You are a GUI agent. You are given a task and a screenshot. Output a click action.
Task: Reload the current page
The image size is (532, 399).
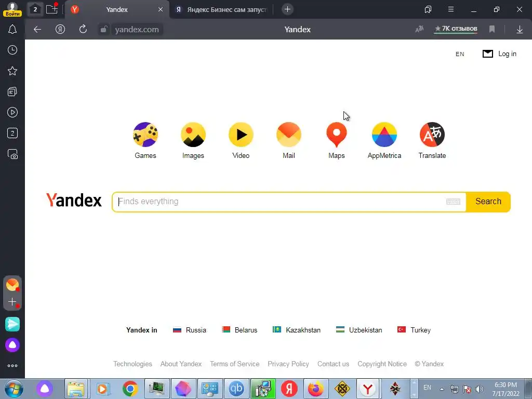pos(83,29)
